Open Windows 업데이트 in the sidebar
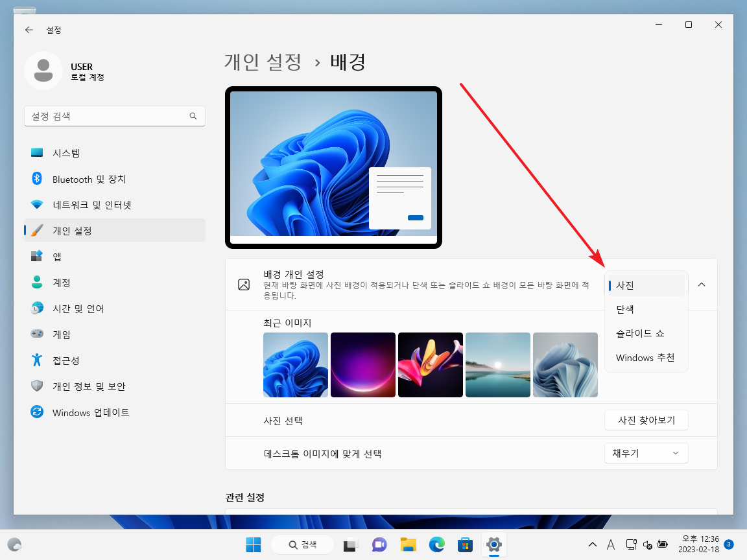This screenshot has height=560, width=747. tap(91, 412)
